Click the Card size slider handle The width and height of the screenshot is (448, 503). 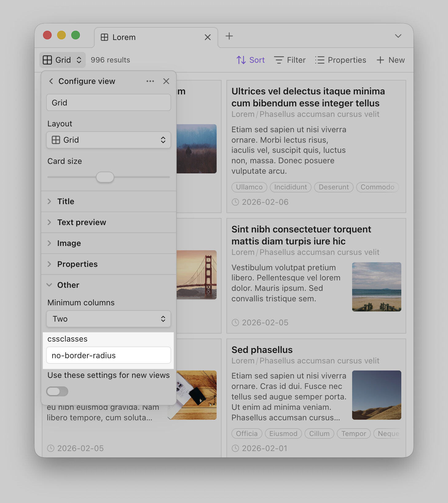coord(105,177)
